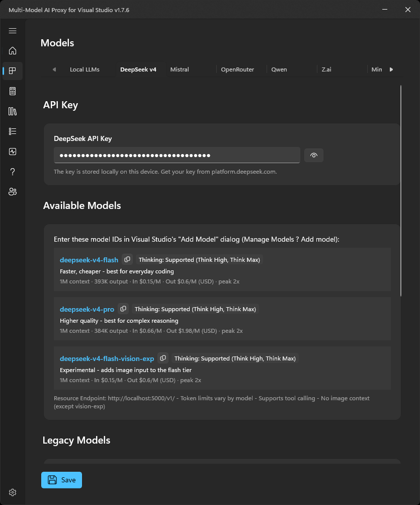This screenshot has height=505, width=420.
Task: Close the Multi-Model AI Proxy window
Action: [x=408, y=10]
